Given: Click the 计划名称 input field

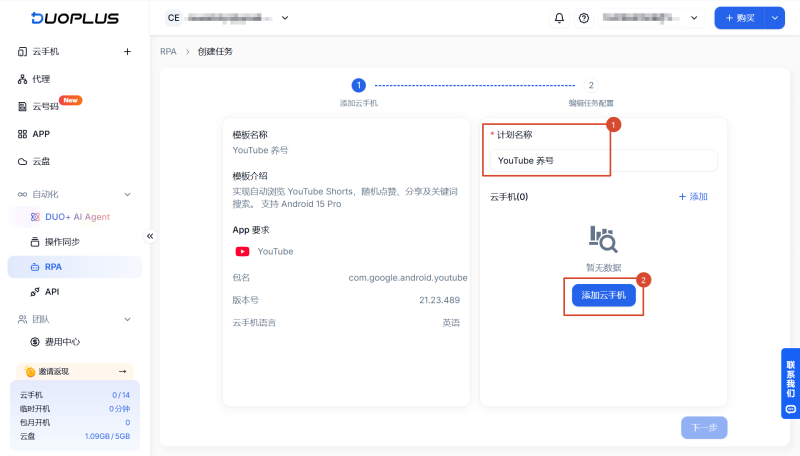Looking at the screenshot, I should tap(604, 161).
